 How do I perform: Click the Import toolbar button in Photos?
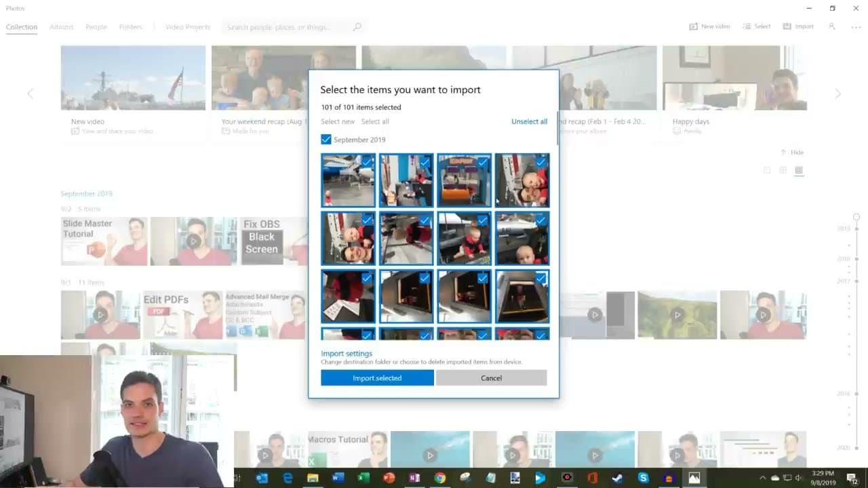(x=798, y=26)
